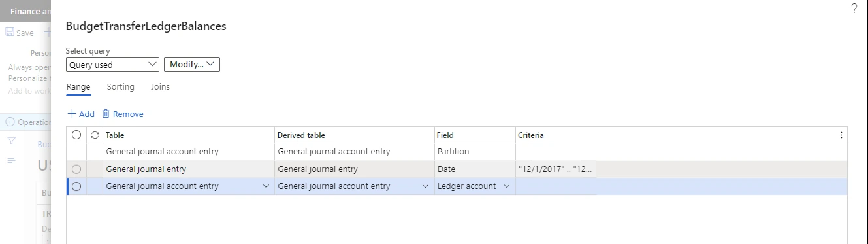The width and height of the screenshot is (868, 244).
Task: Click the Remove button
Action: click(123, 114)
